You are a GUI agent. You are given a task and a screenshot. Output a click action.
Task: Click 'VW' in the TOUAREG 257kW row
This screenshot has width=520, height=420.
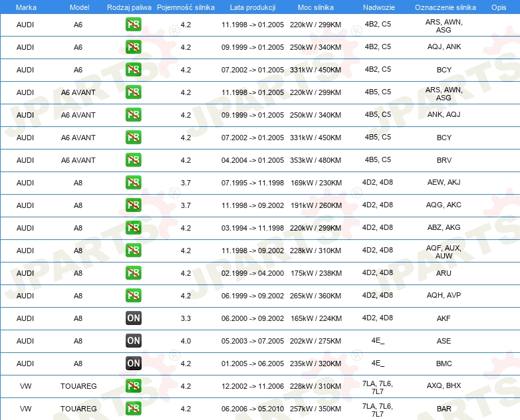tap(25, 409)
